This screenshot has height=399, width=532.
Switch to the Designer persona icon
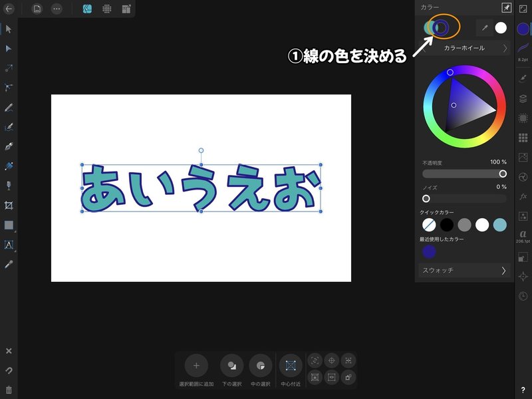click(87, 9)
